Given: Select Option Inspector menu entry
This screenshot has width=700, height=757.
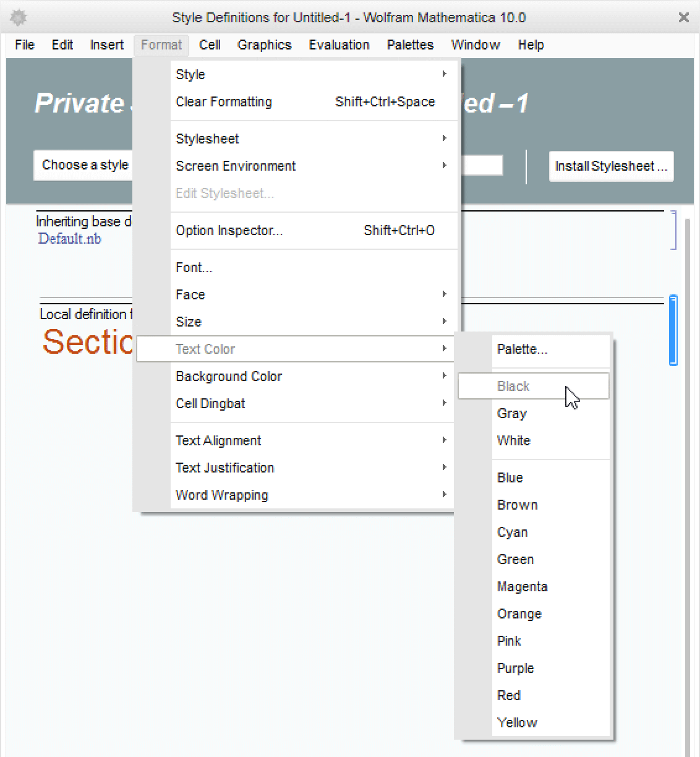Looking at the screenshot, I should point(229,230).
